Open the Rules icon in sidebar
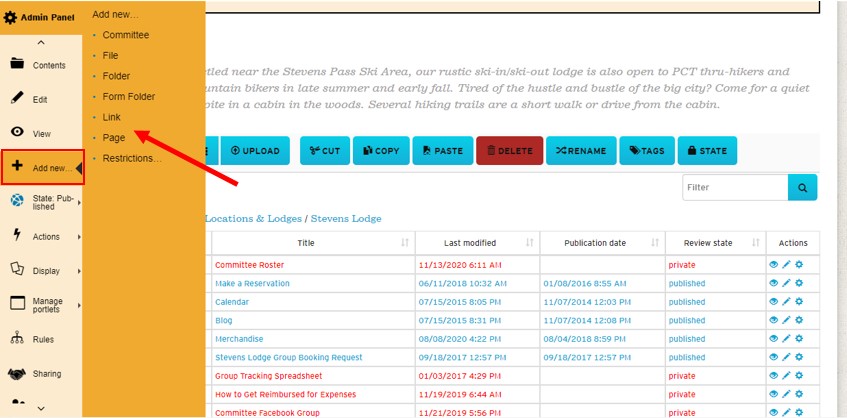The image size is (847, 418). (17, 339)
